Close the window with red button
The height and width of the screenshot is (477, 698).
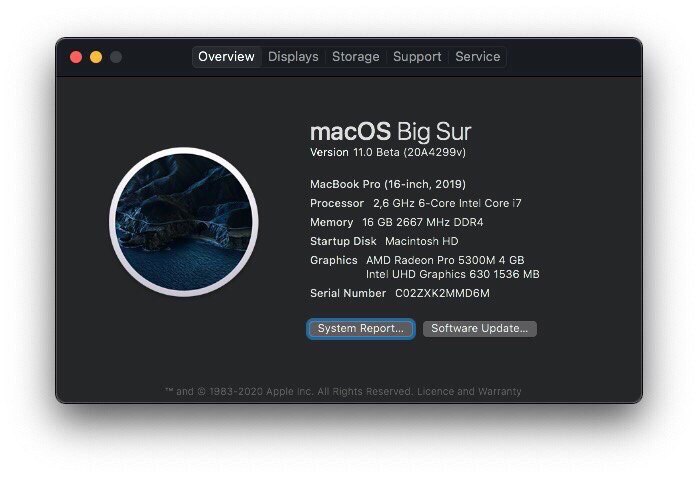(76, 57)
